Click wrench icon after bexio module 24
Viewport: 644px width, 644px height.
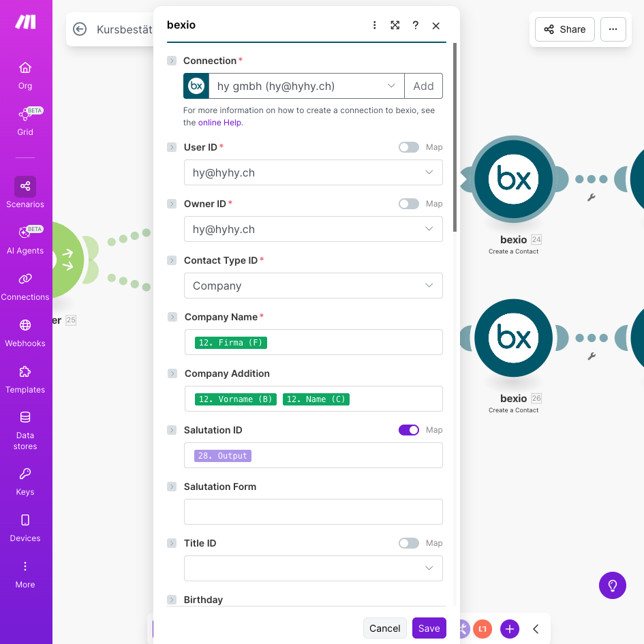(591, 198)
